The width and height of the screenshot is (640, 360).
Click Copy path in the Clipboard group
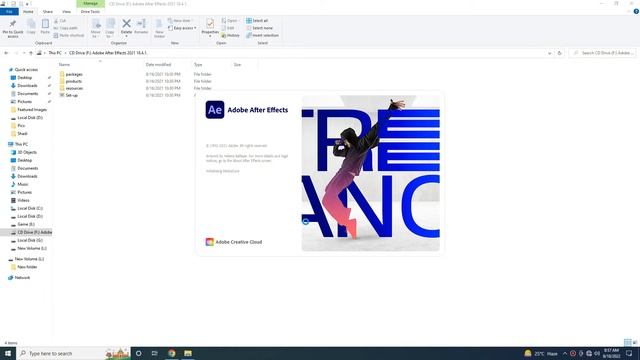pos(65,28)
